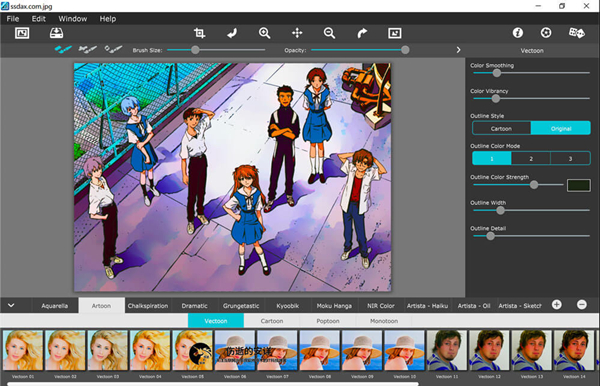Click the fit image to screen icon
The image size is (600, 386).
point(395,33)
